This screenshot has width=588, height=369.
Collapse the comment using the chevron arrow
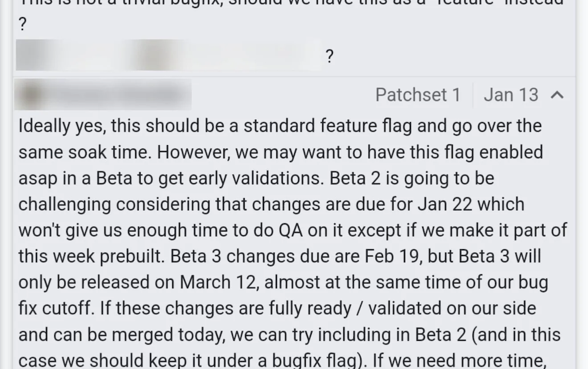pyautogui.click(x=557, y=95)
